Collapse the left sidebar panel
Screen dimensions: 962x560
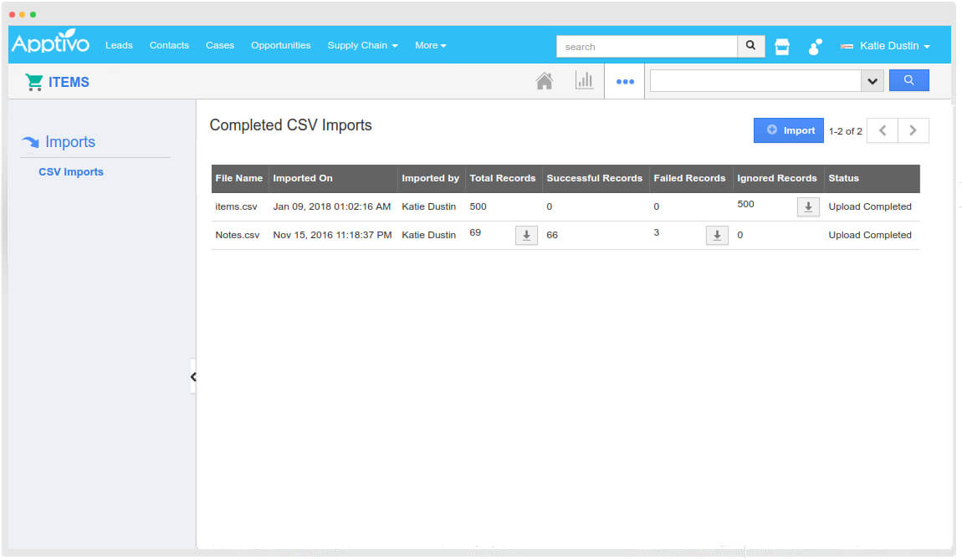[192, 377]
